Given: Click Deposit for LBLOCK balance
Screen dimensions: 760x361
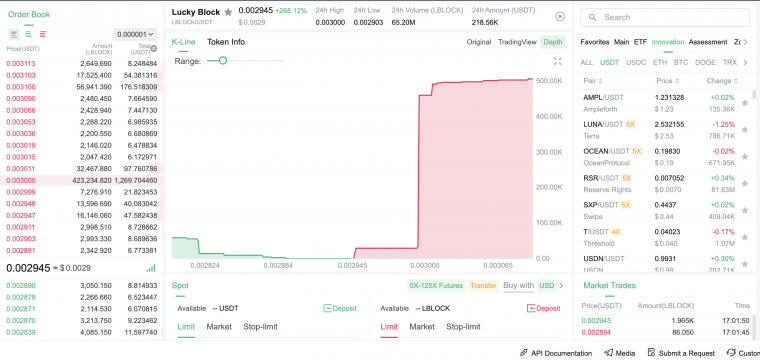Looking at the screenshot, I should click(543, 308).
